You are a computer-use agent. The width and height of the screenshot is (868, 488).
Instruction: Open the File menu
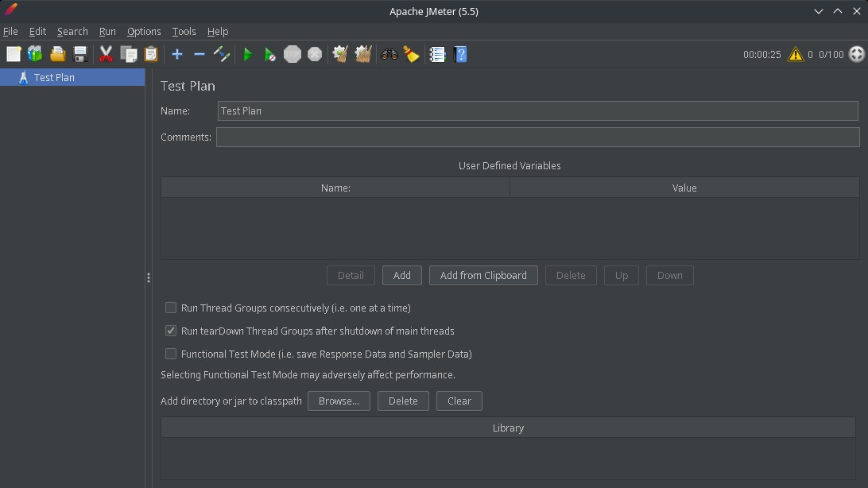(10, 32)
